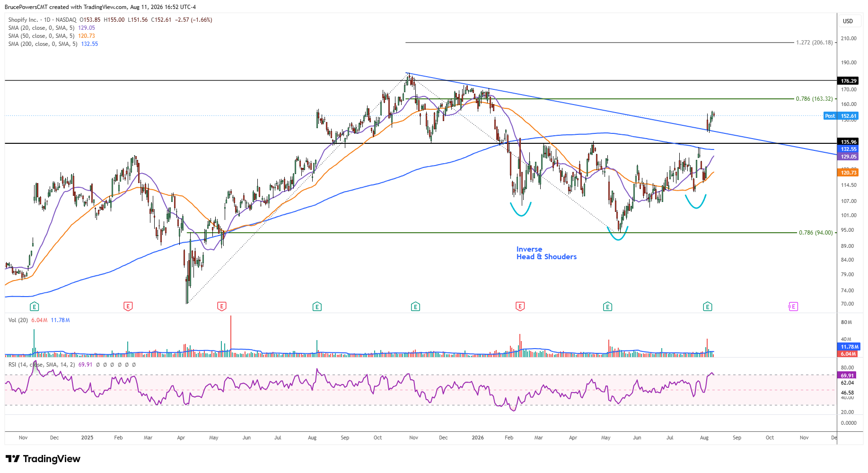This screenshot has width=868, height=473.
Task: Click the RSI indicator legend
Action: [x=72, y=365]
